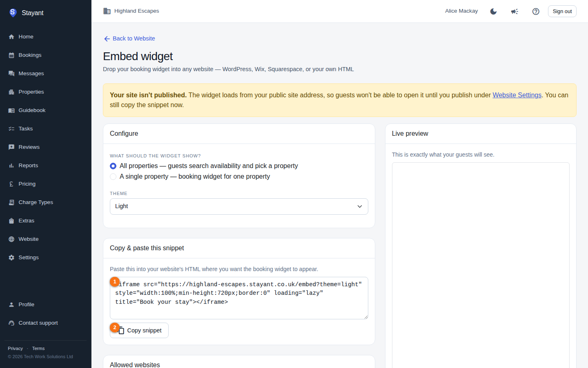Click the Live preview widget frame

(x=481, y=265)
